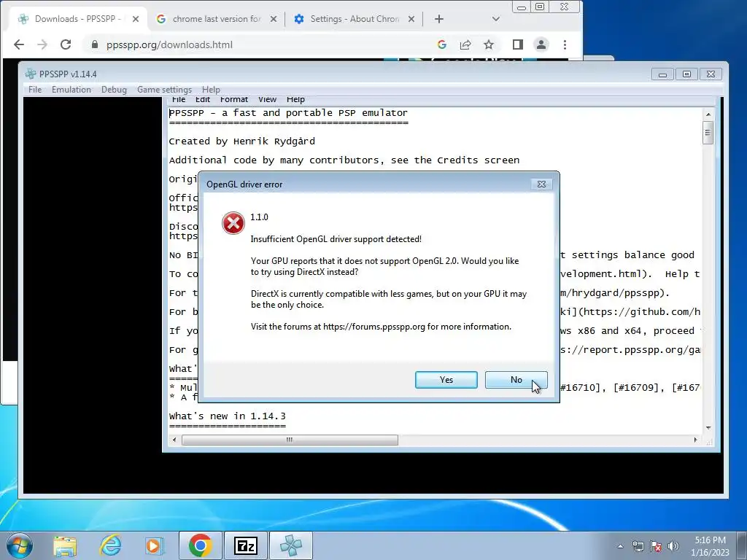This screenshot has width=747, height=560.
Task: Click the red error icon in dialog
Action: pos(233,223)
